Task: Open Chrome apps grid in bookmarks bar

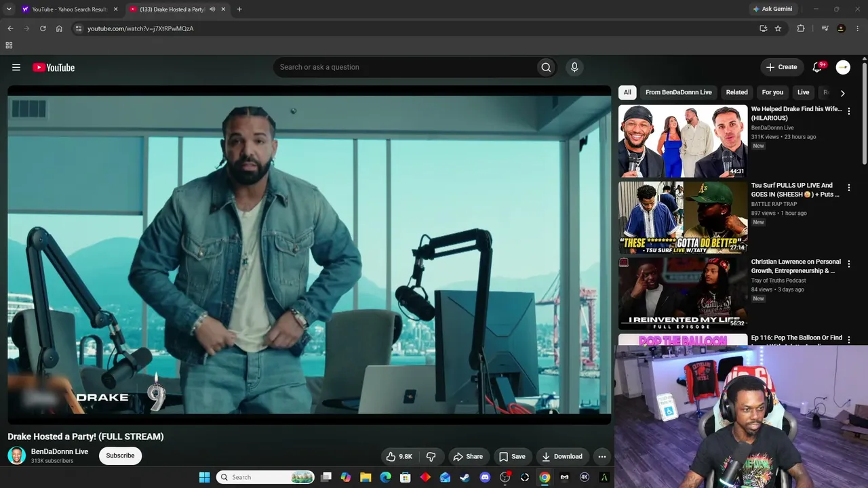Action: 9,45
